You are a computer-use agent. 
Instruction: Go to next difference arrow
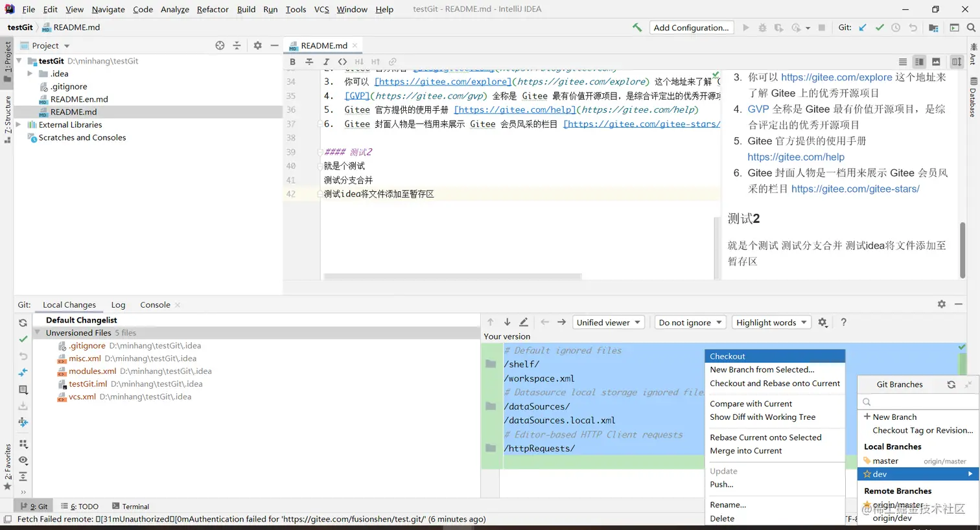point(507,322)
